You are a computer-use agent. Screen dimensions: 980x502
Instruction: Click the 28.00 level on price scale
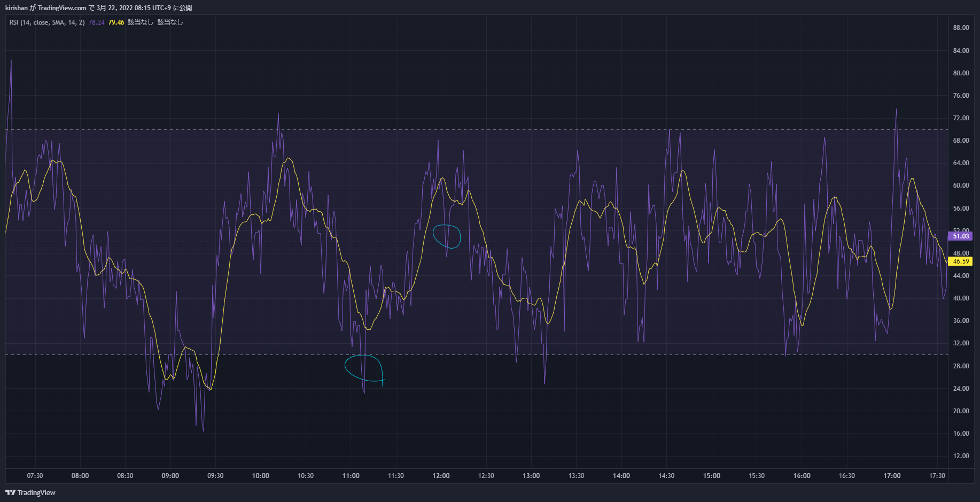coord(961,366)
